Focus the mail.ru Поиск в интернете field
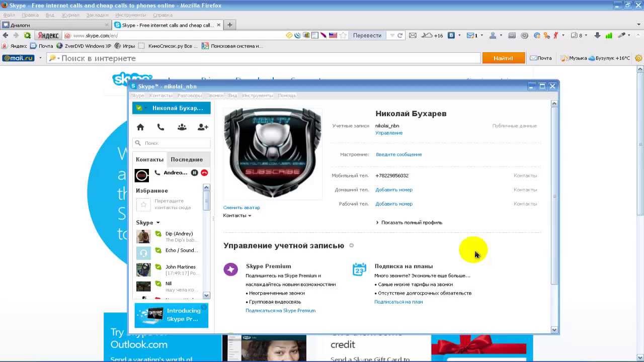Viewport: 644px width, 362px height. pyautogui.click(x=264, y=58)
